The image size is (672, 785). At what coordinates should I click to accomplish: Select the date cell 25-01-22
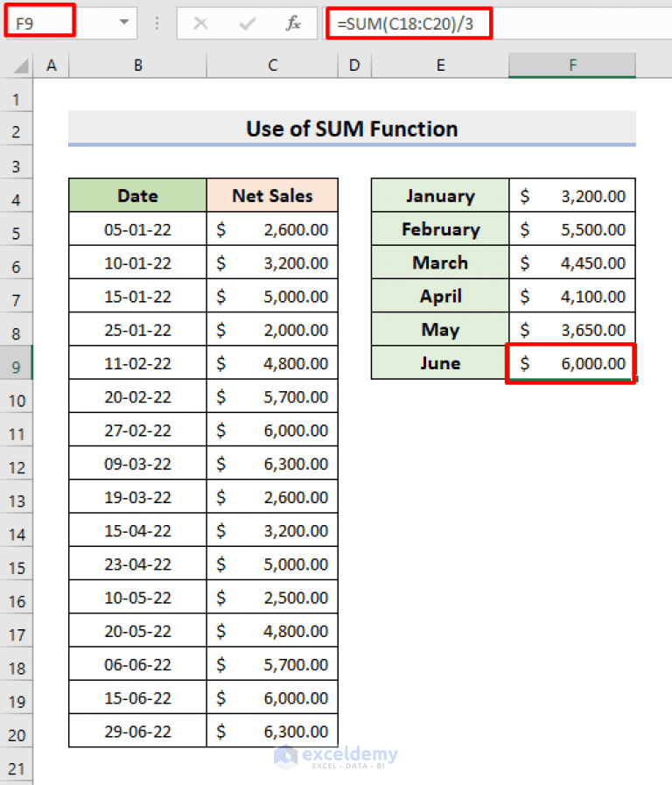tap(137, 330)
